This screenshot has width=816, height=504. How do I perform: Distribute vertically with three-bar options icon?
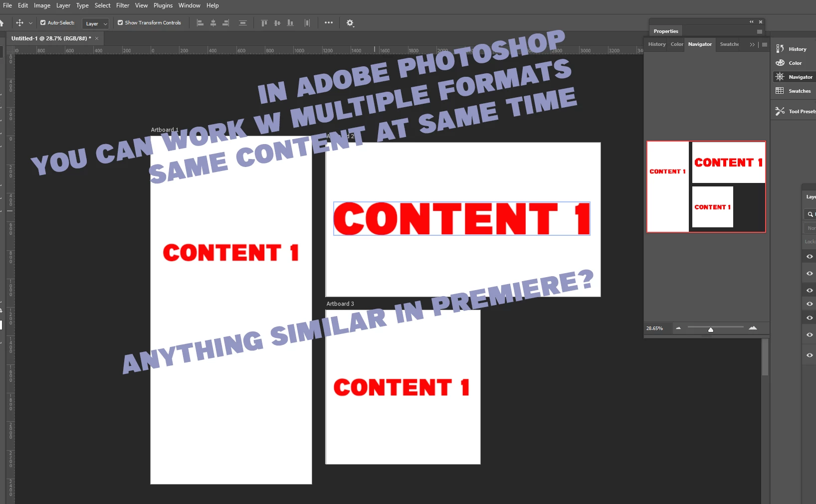(x=243, y=23)
